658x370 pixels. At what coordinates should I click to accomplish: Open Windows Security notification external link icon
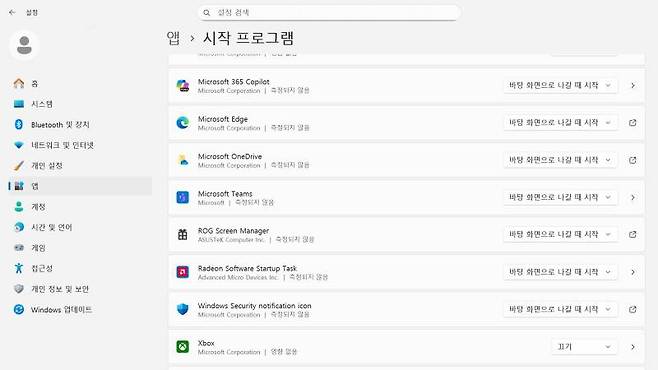pyautogui.click(x=633, y=309)
